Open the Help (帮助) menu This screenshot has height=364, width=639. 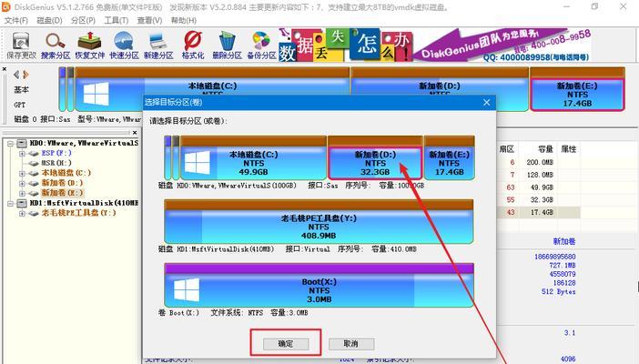(x=183, y=20)
